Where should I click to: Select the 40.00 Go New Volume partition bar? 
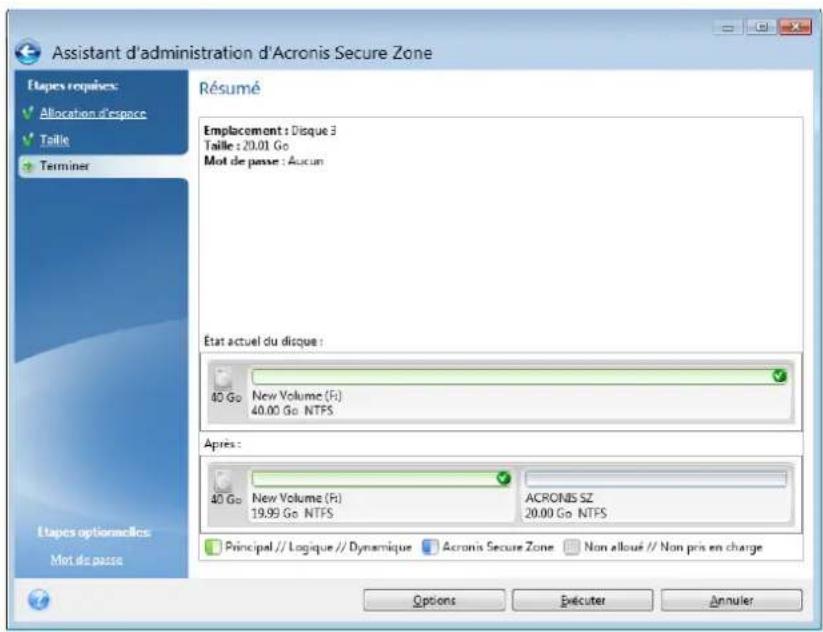coord(520,377)
